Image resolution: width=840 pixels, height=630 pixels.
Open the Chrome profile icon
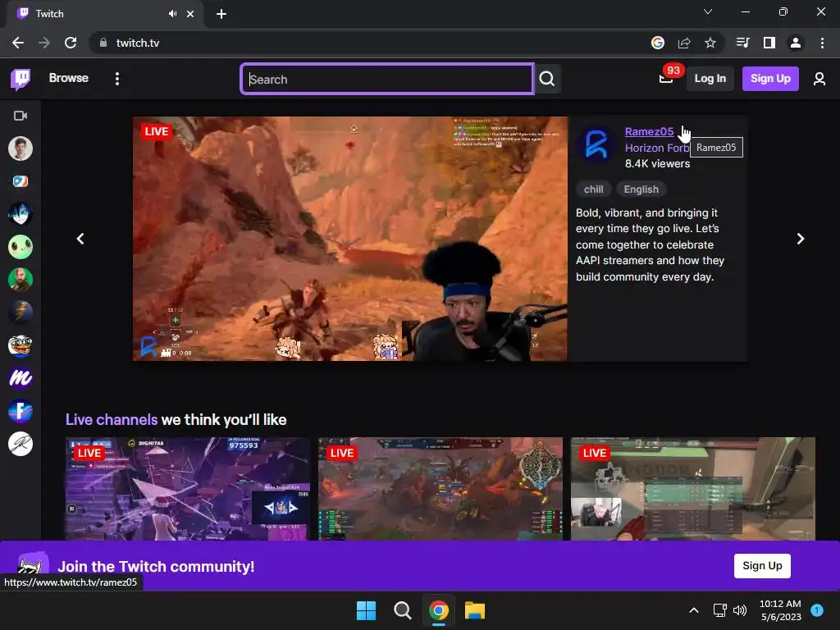[796, 43]
